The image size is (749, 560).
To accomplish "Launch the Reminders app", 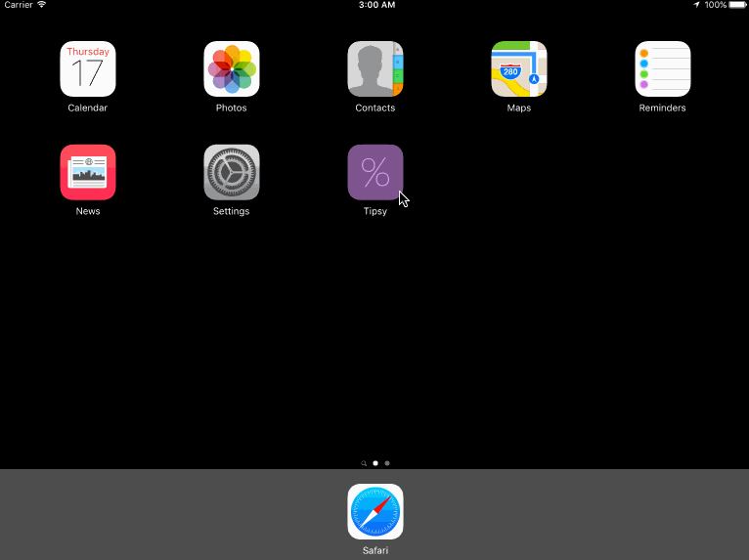I will coord(663,68).
